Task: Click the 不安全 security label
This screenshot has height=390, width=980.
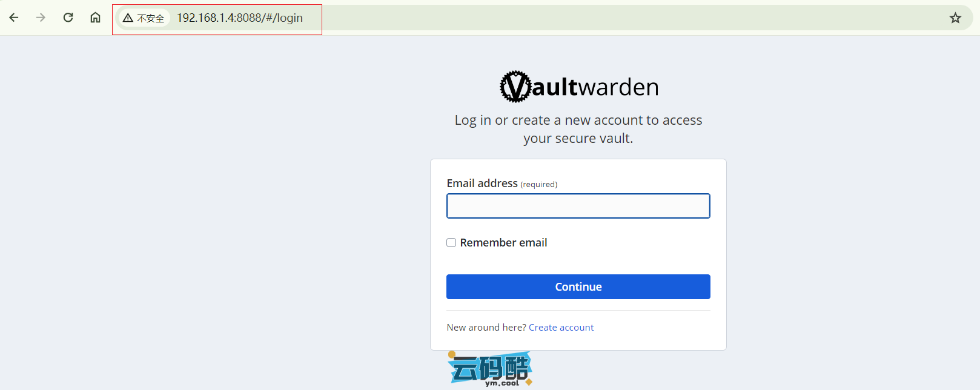Action: pyautogui.click(x=151, y=18)
